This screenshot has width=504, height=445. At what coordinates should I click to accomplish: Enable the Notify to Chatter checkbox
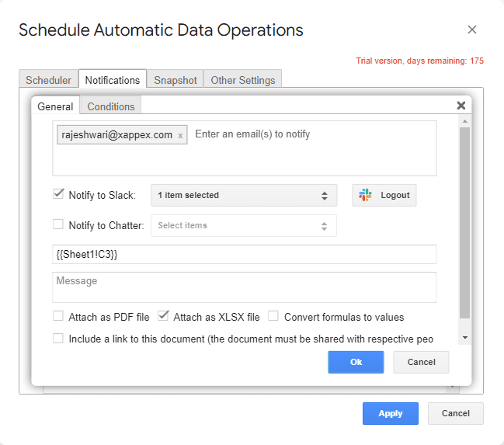click(58, 224)
